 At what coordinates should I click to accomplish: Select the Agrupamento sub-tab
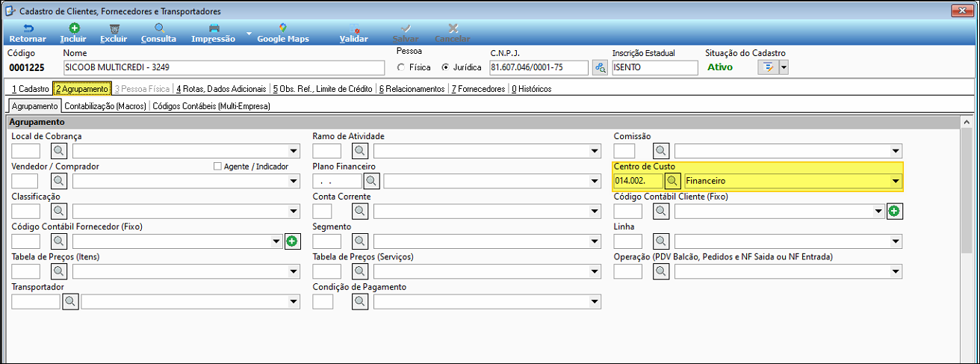pyautogui.click(x=34, y=106)
